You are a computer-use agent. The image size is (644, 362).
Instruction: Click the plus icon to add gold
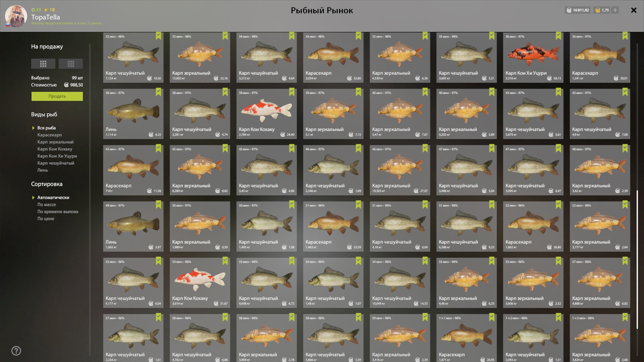(x=615, y=10)
